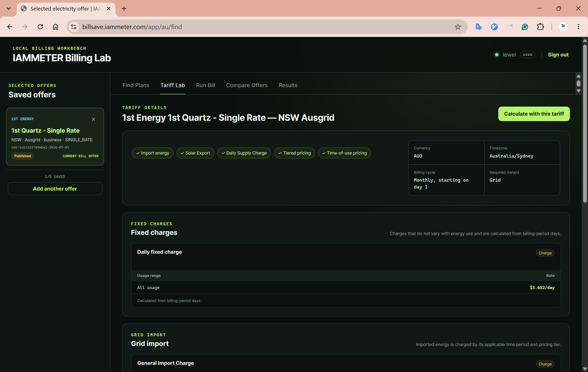Click the Published status badge
The width and height of the screenshot is (588, 372).
coord(22,156)
